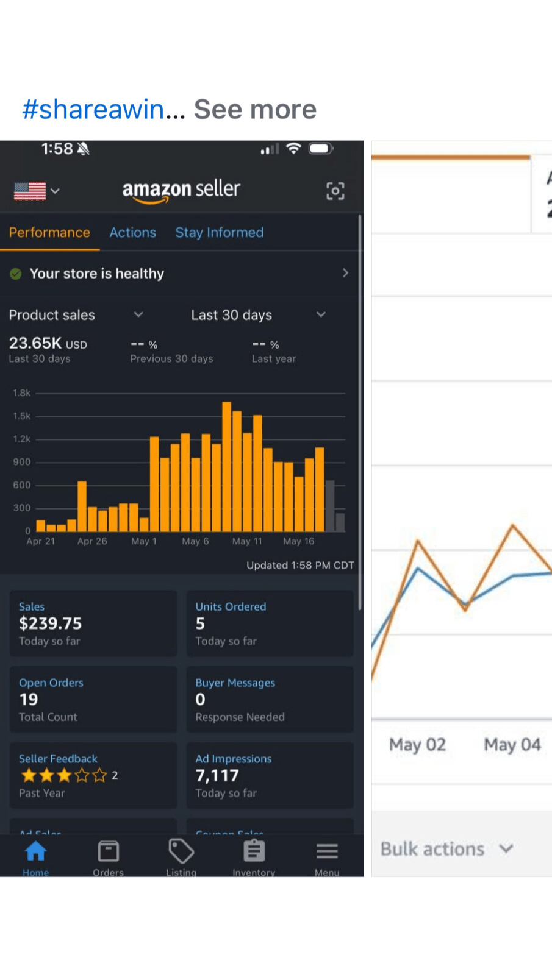The image size is (552, 980).
Task: Open the hamburger Menu icon
Action: pos(327,852)
